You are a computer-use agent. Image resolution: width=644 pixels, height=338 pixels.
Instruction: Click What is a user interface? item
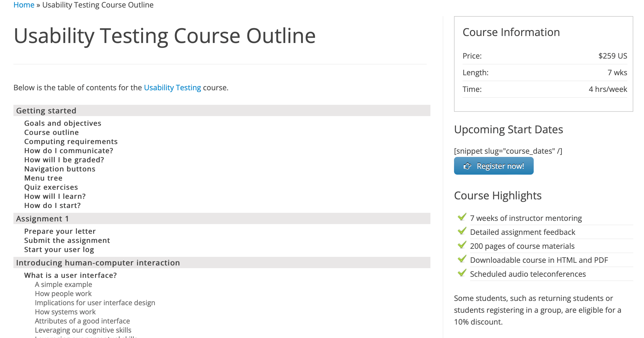click(x=70, y=275)
